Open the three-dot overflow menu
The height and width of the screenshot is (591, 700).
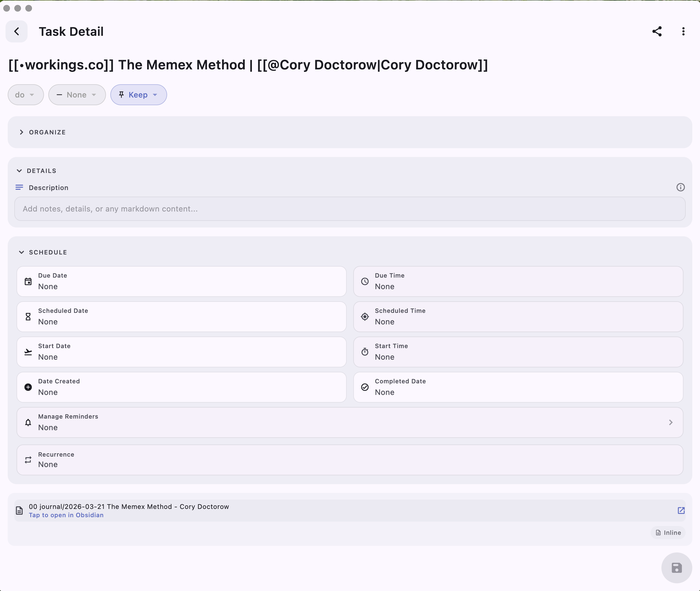click(x=683, y=31)
